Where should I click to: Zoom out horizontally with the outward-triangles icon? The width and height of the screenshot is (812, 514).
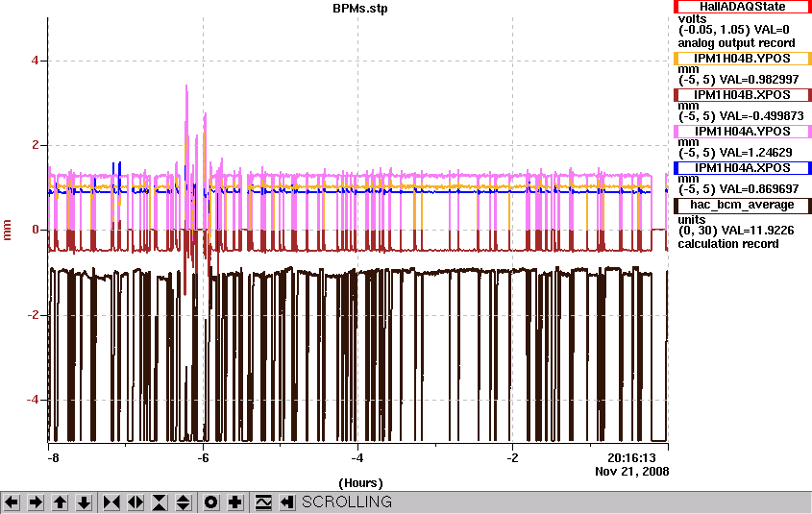pos(135,502)
